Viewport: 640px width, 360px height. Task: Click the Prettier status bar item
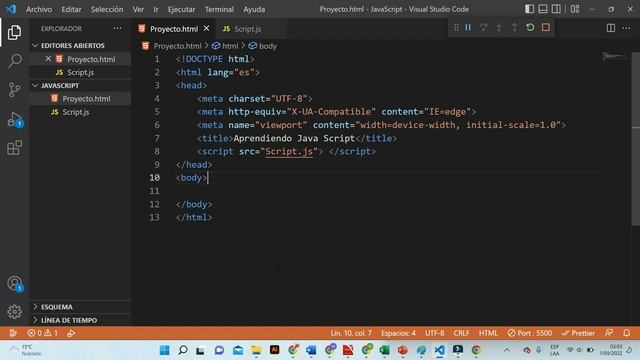tap(578, 333)
